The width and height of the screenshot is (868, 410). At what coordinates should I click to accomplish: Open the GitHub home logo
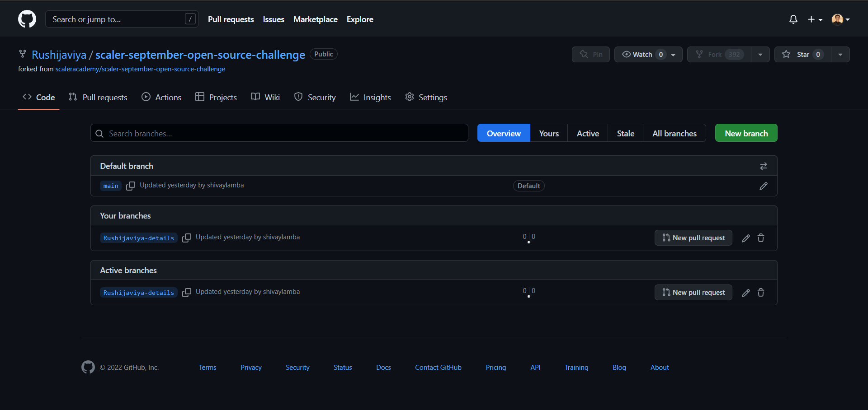click(x=27, y=19)
